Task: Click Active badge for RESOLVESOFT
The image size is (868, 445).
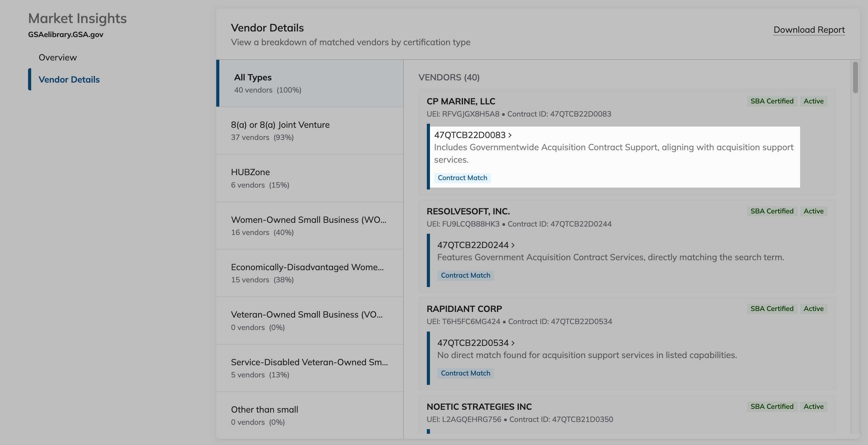Action: click(813, 211)
